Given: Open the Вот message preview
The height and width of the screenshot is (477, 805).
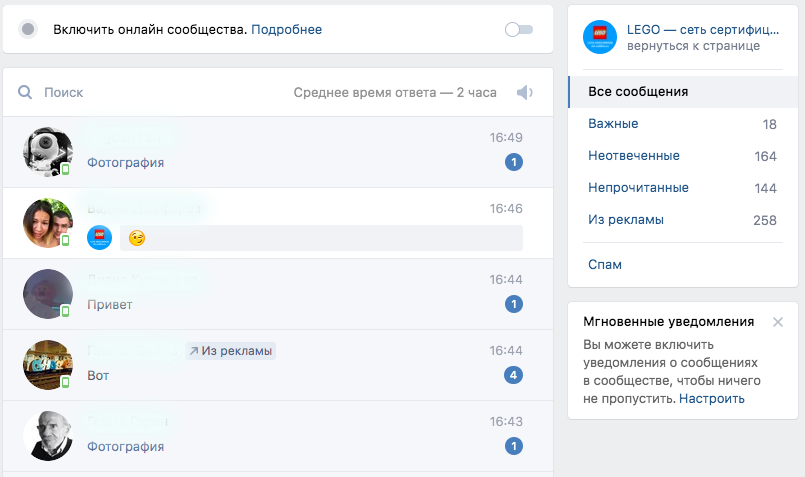Looking at the screenshot, I should coord(98,375).
